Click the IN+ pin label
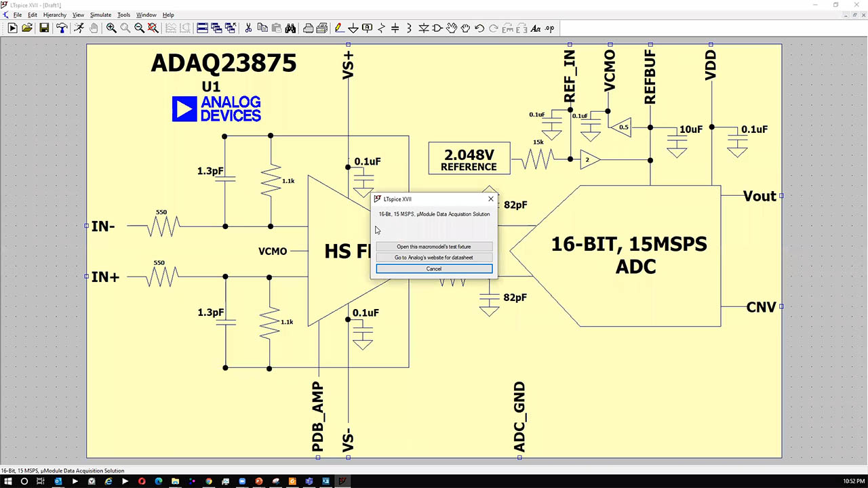 [x=105, y=277]
